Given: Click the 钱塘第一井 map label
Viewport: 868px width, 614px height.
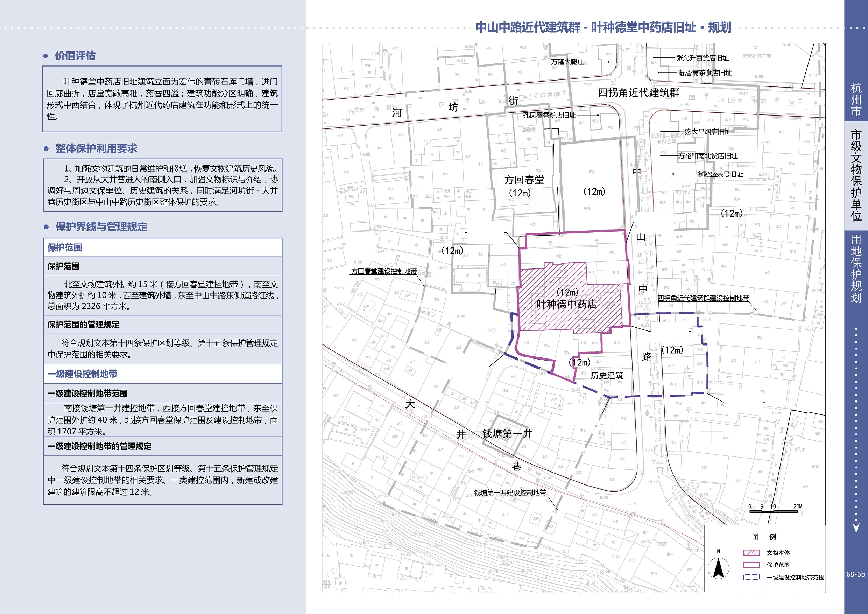Looking at the screenshot, I should (507, 433).
